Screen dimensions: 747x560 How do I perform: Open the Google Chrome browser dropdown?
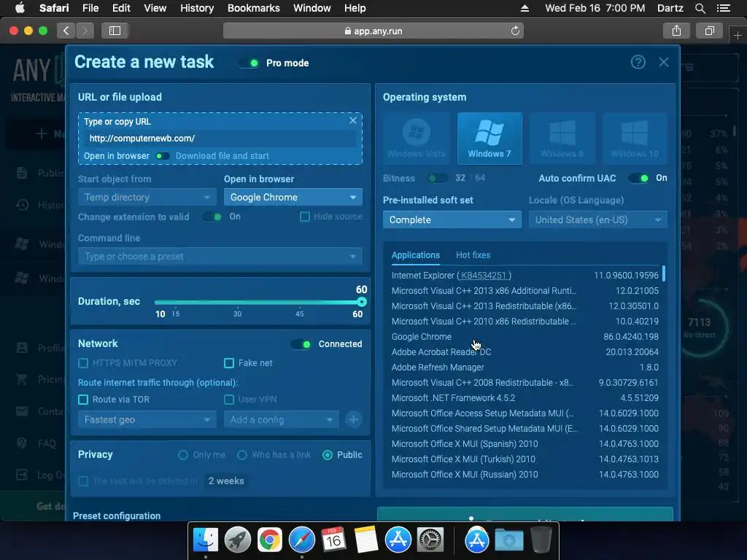click(x=293, y=197)
